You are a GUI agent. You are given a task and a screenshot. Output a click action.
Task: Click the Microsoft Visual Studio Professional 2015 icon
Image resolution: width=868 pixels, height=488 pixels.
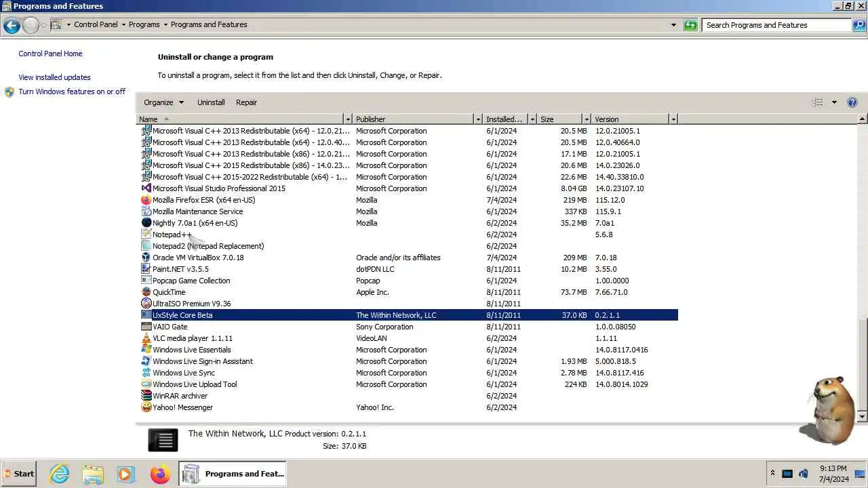tap(146, 188)
